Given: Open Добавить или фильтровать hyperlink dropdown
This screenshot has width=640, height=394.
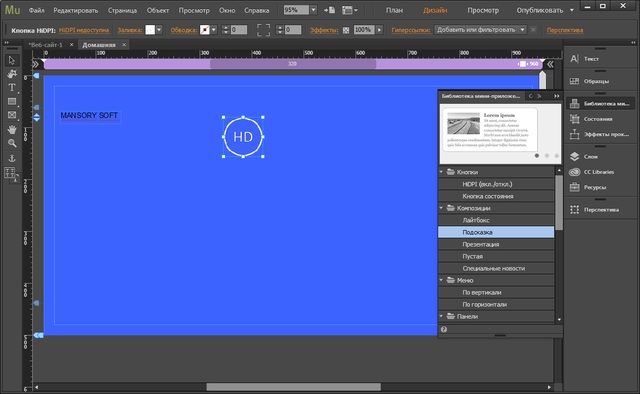Looking at the screenshot, I should coord(480,30).
